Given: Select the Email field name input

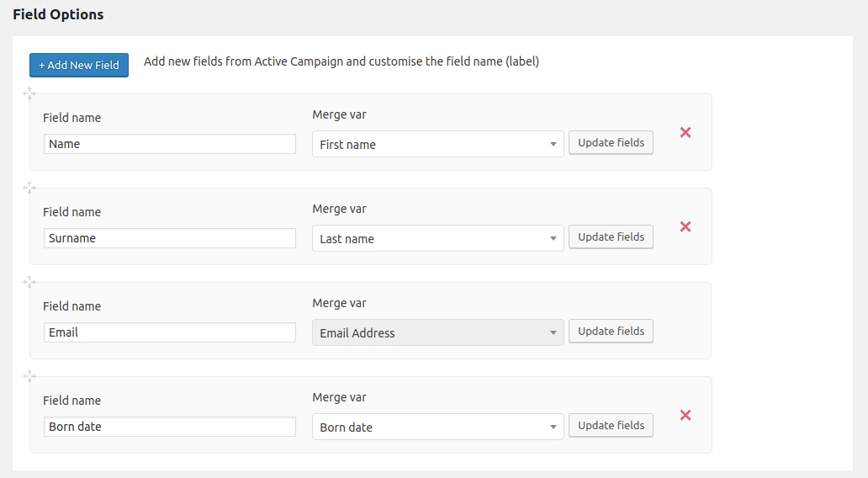Looking at the screenshot, I should tap(169, 332).
